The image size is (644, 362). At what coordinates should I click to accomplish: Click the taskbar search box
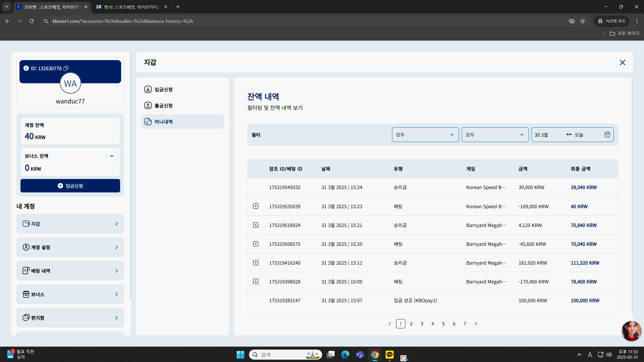coord(286,355)
